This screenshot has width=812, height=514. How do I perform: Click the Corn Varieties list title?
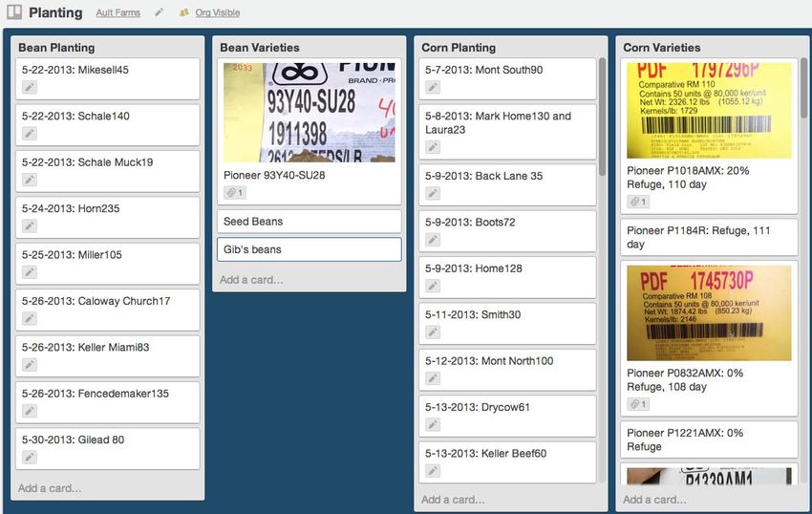click(x=662, y=48)
